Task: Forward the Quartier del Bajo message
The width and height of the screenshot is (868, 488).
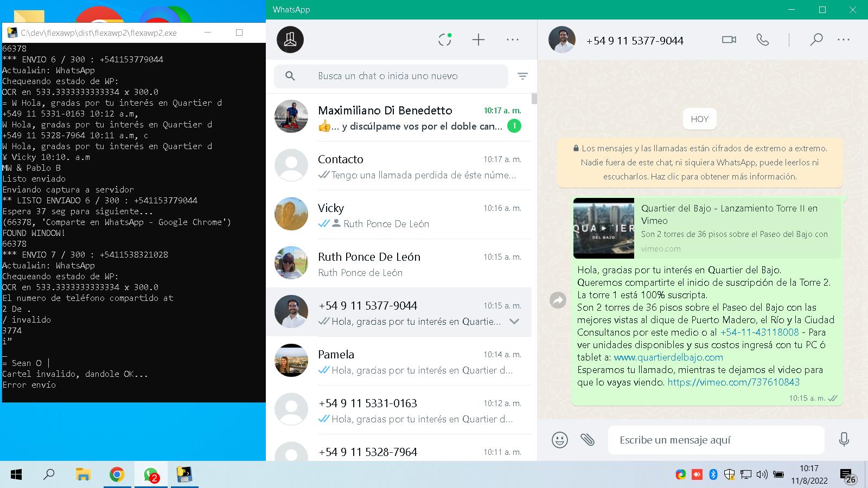Action: click(x=558, y=300)
